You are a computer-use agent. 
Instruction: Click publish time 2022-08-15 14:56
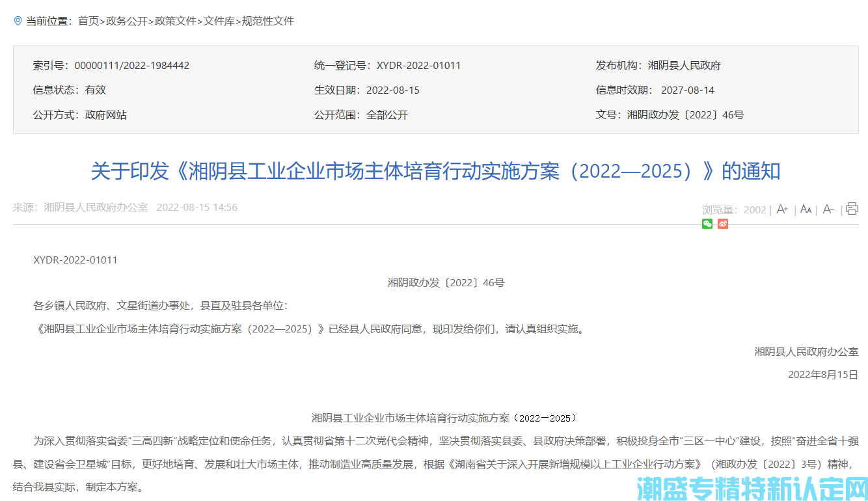197,208
